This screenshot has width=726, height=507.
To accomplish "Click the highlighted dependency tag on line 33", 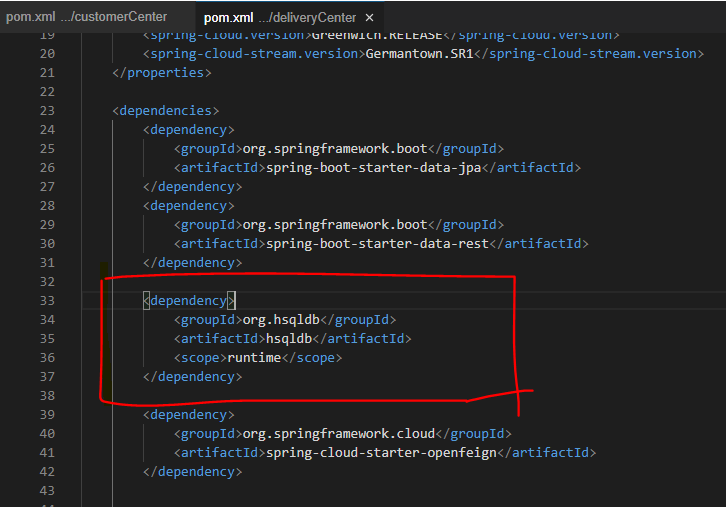I will pos(189,300).
